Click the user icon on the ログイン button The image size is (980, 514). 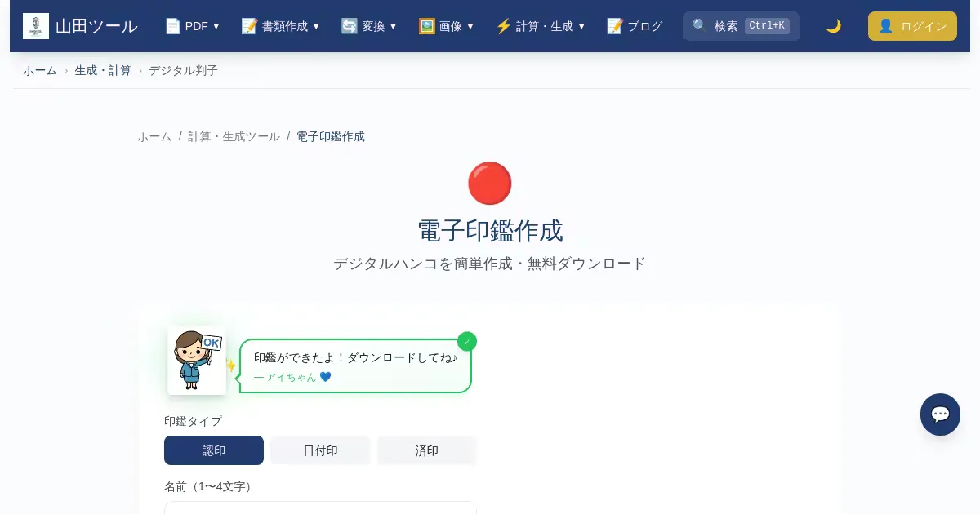point(885,26)
